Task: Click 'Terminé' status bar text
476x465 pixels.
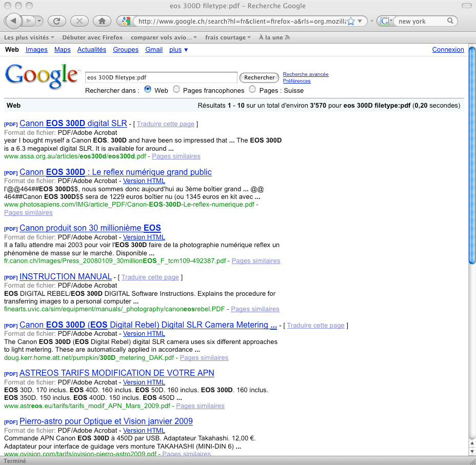Action: pos(14,461)
